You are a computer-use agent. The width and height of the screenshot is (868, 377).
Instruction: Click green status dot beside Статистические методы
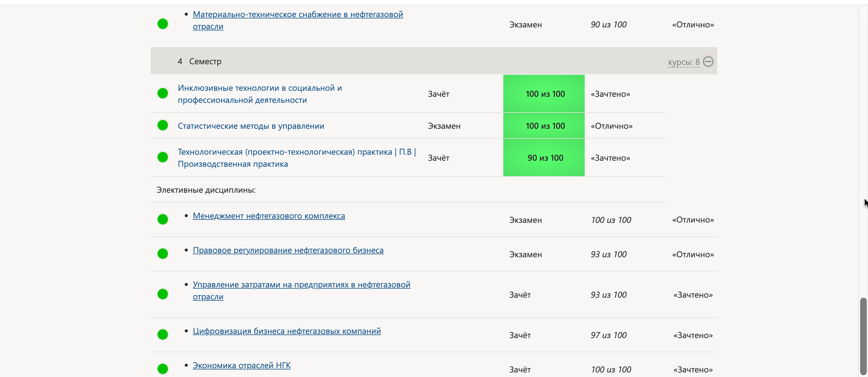[x=163, y=125]
